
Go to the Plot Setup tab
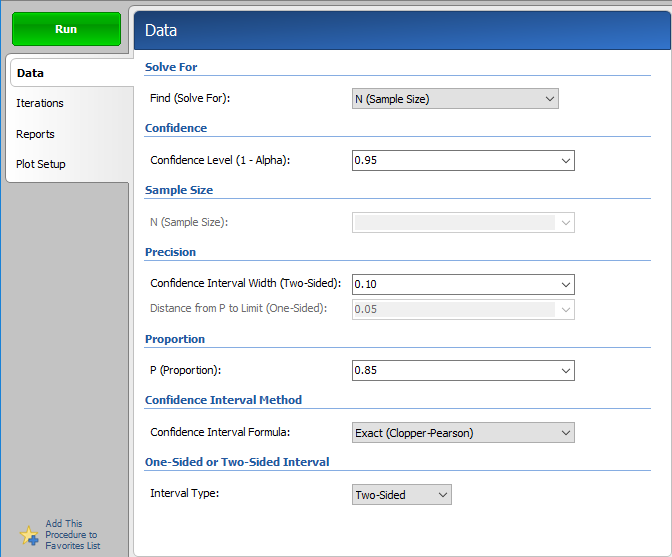coord(41,164)
